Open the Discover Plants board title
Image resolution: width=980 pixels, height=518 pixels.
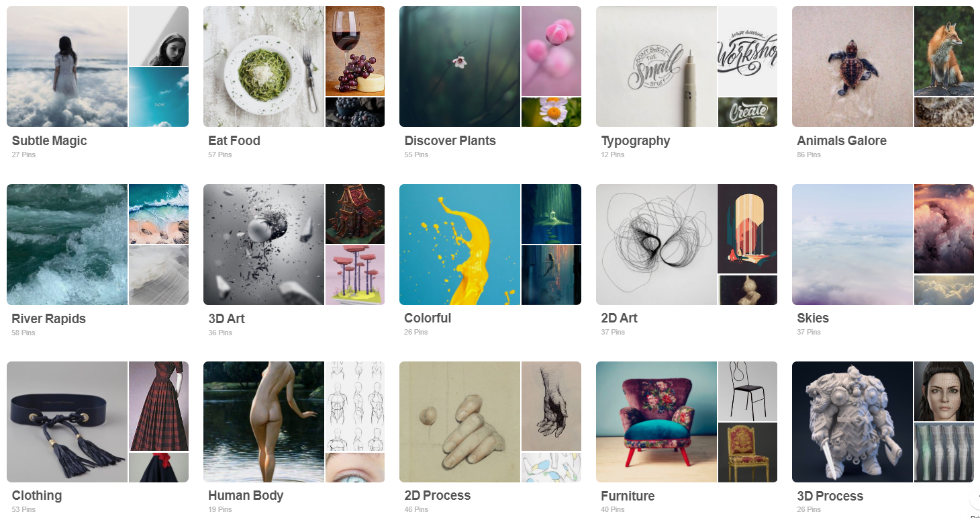(x=450, y=141)
